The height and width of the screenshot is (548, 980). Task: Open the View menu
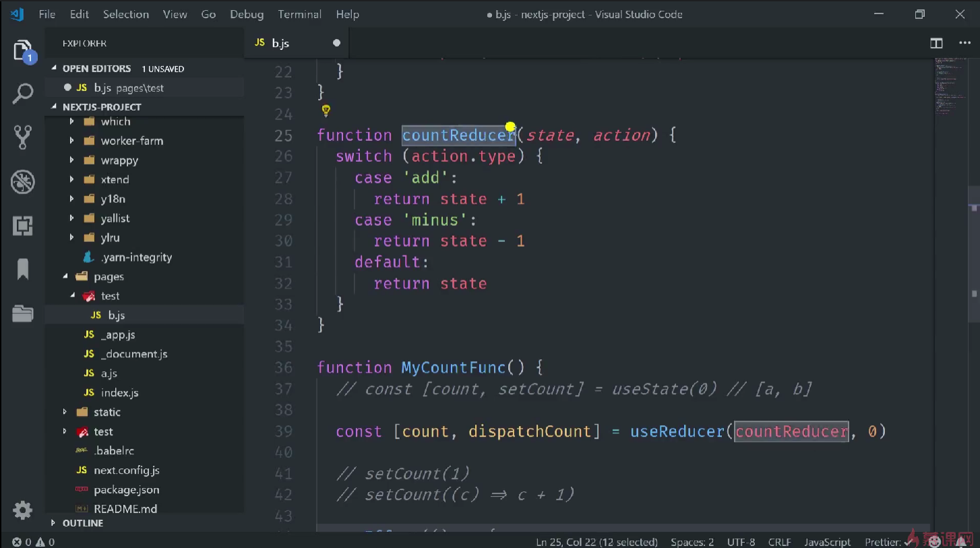click(175, 14)
